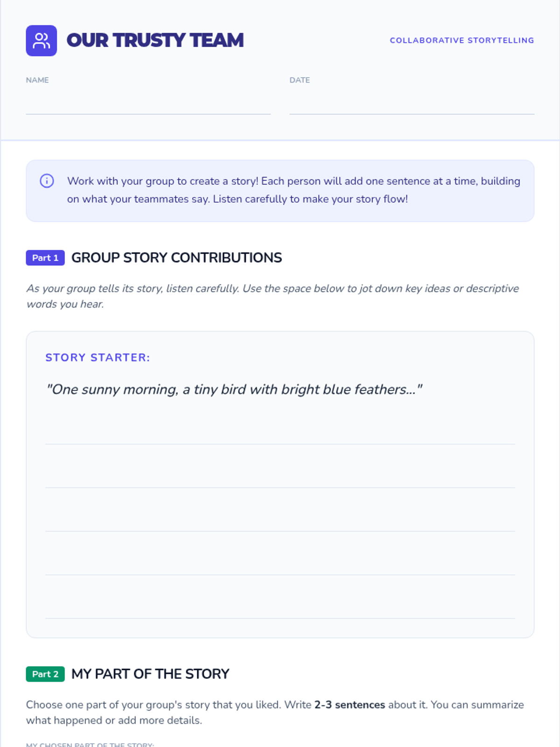Click the third writing line in the story box
This screenshot has height=747, width=560.
(280, 521)
